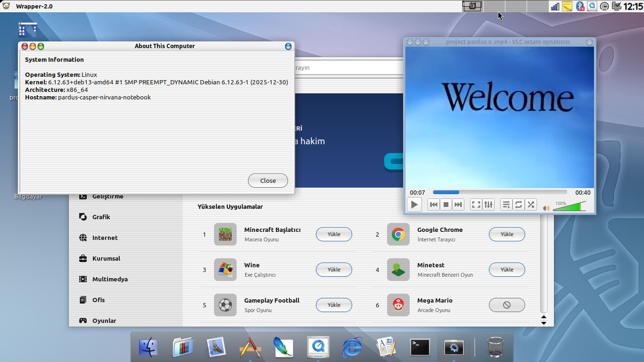Skip to next media in VLC
644x362 pixels.
pos(458,205)
